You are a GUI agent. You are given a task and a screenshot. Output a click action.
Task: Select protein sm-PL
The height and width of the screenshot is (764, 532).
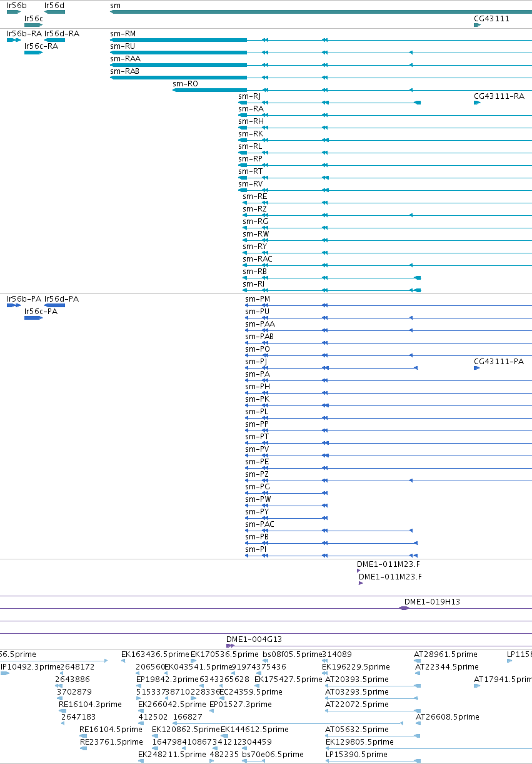(x=257, y=411)
